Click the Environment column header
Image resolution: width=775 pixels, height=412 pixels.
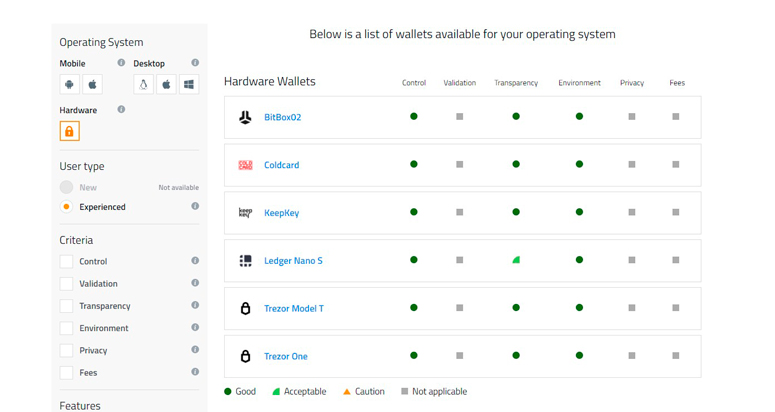[x=579, y=83]
